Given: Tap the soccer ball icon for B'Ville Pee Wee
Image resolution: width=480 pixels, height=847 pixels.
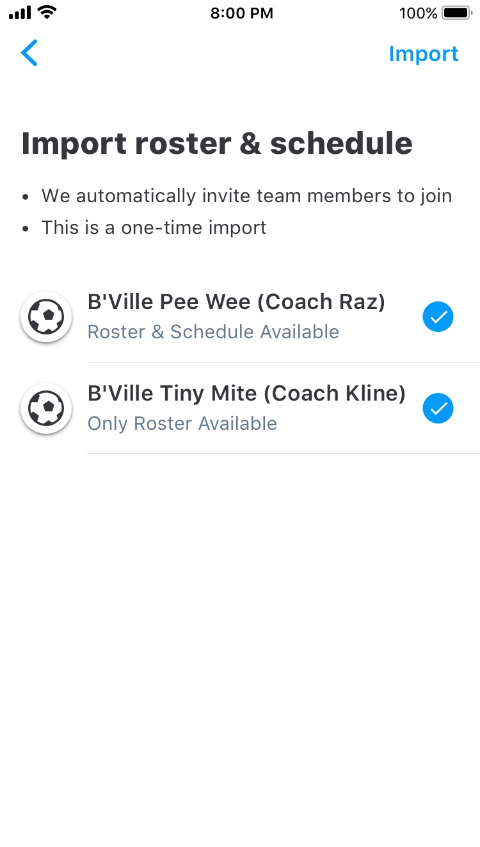Looking at the screenshot, I should click(x=46, y=317).
